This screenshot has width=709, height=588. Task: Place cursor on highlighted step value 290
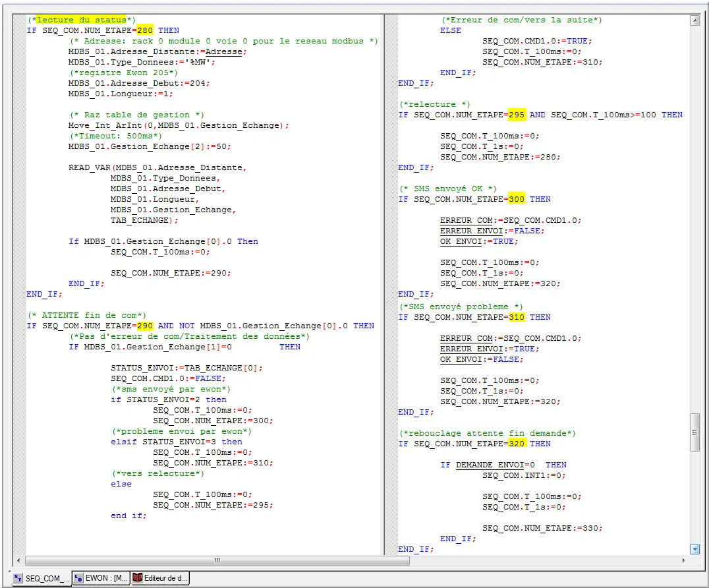pos(145,326)
